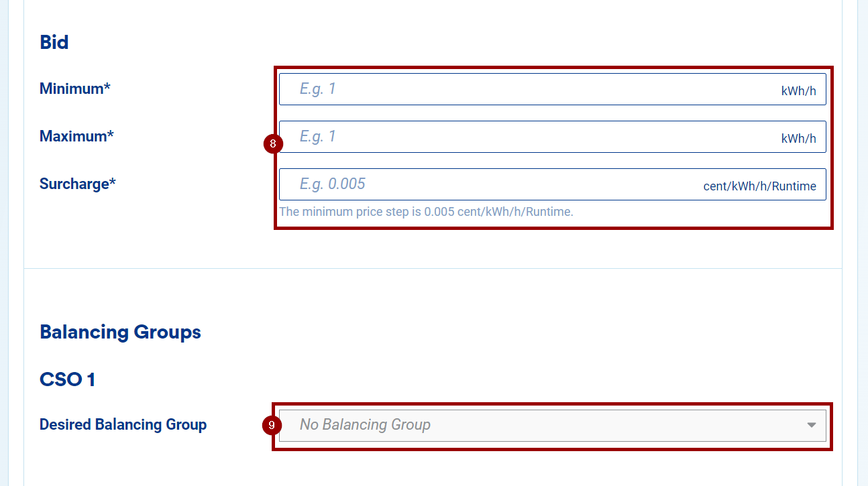This screenshot has width=868, height=486.
Task: Click the kWh/h unit in Maximum field
Action: tap(798, 139)
